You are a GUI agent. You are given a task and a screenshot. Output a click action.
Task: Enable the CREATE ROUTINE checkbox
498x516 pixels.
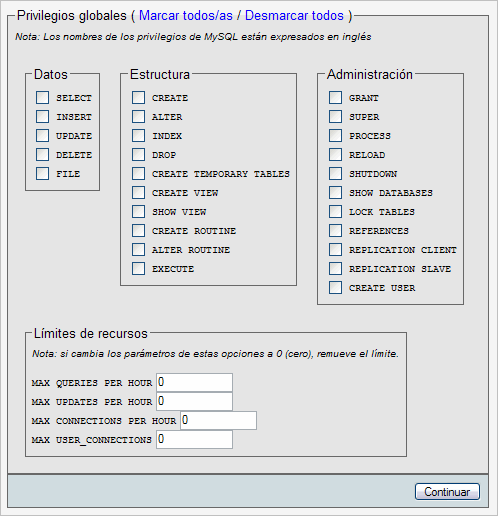138,231
